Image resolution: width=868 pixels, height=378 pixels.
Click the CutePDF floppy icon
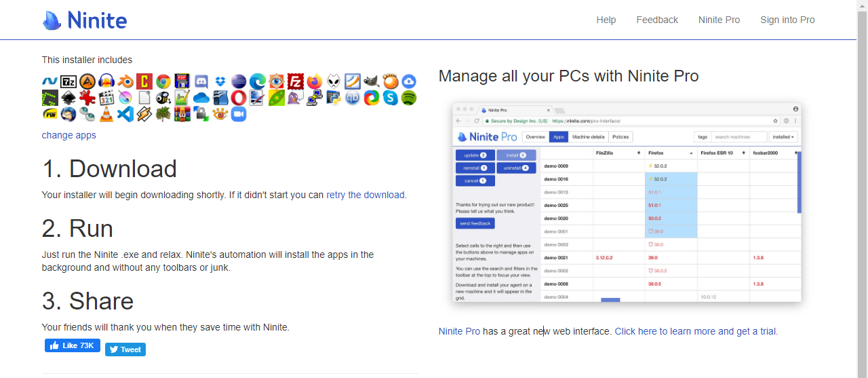(x=183, y=81)
